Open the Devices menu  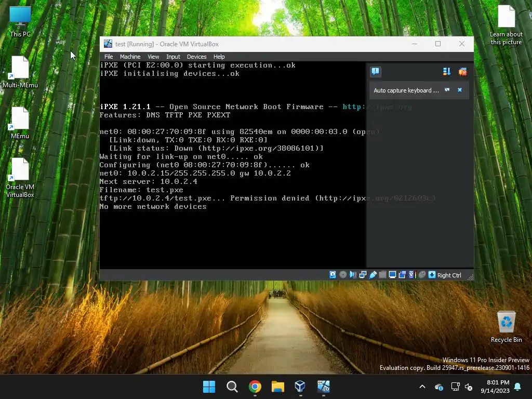click(x=196, y=57)
